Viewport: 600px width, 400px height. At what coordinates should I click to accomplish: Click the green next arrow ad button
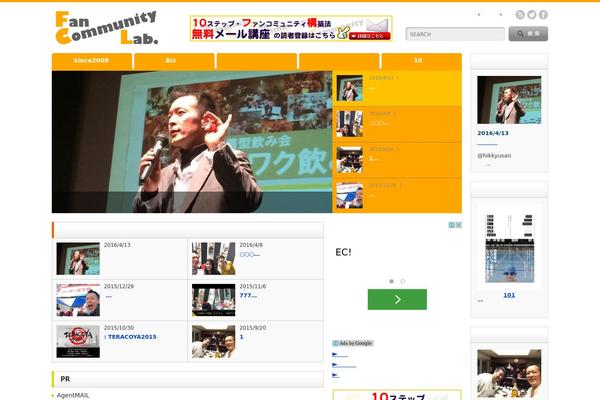(x=397, y=299)
